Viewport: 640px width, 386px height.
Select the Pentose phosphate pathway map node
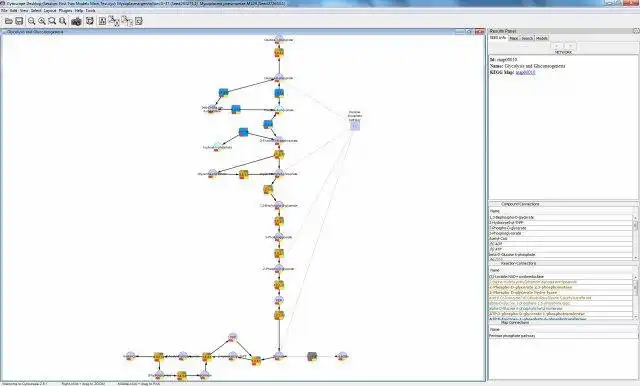[355, 126]
